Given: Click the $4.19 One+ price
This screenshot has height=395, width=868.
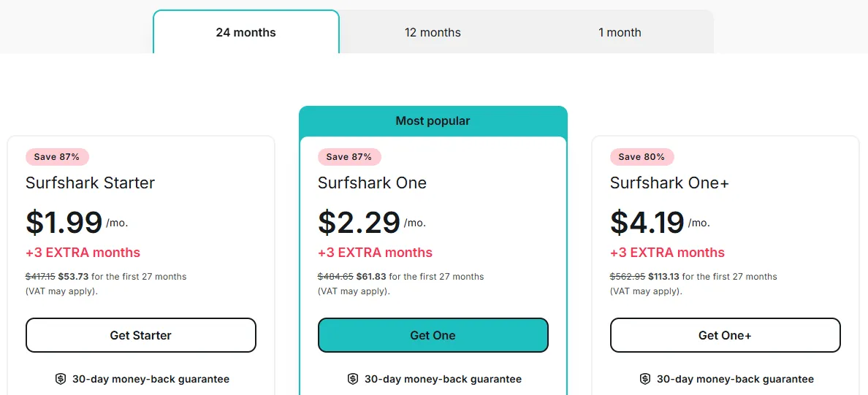Looking at the screenshot, I should (x=647, y=223).
